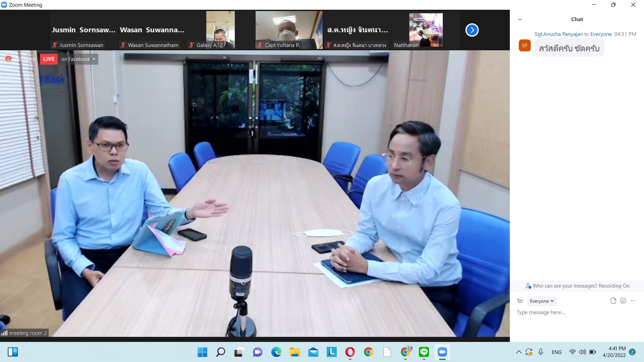
Task: Show hidden system tray icons
Action: (519, 352)
